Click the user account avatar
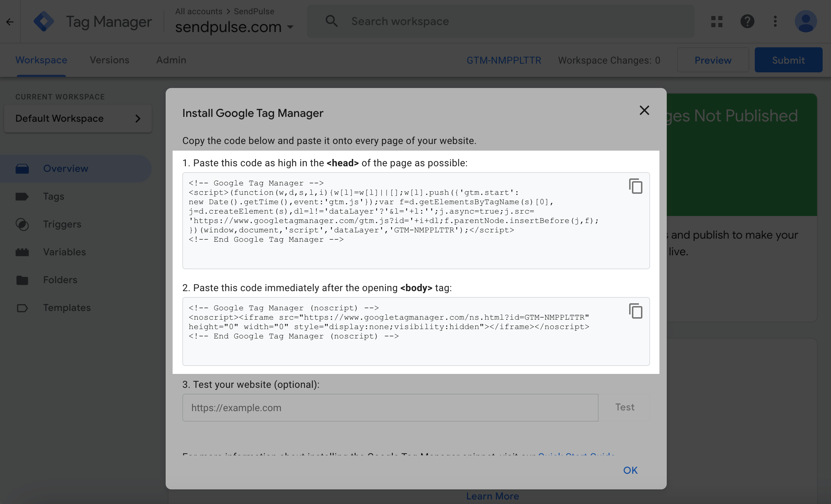Viewport: 831px width, 504px height. 805,22
